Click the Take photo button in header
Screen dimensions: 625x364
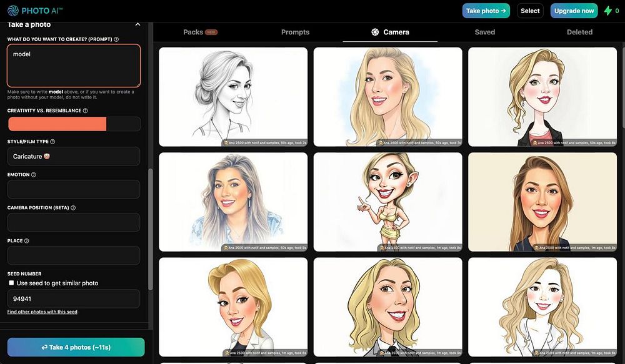coord(486,11)
